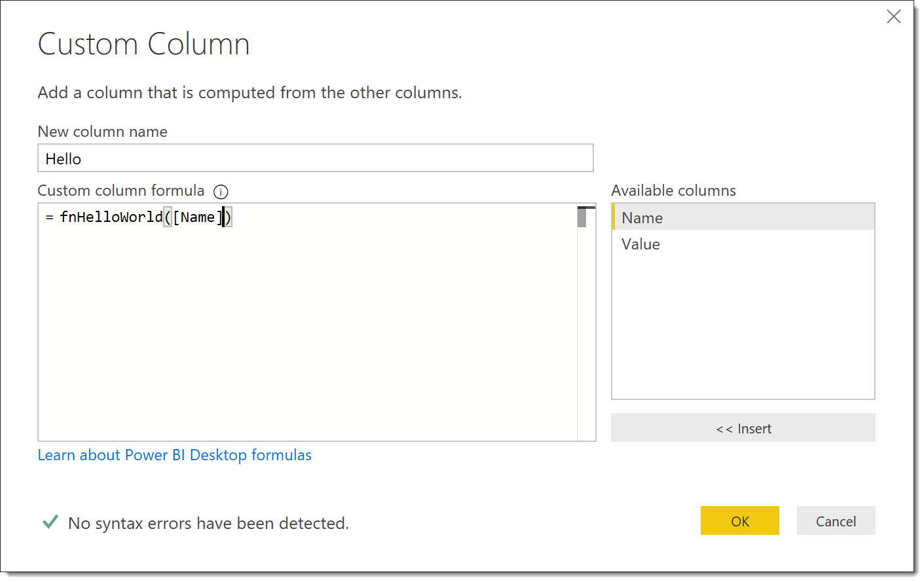Click the formula editor scrollbar thumb

[x=582, y=217]
